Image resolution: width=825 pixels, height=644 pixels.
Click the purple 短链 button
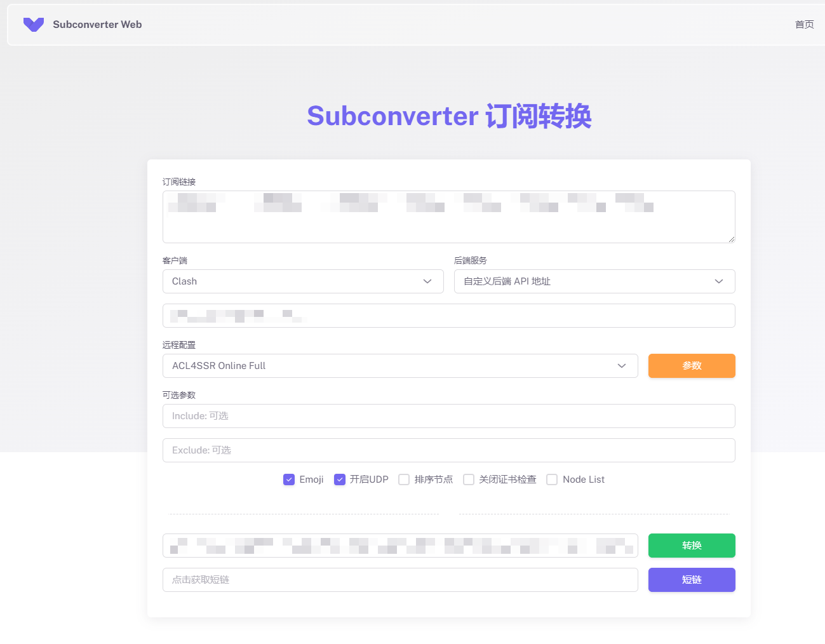coord(692,580)
